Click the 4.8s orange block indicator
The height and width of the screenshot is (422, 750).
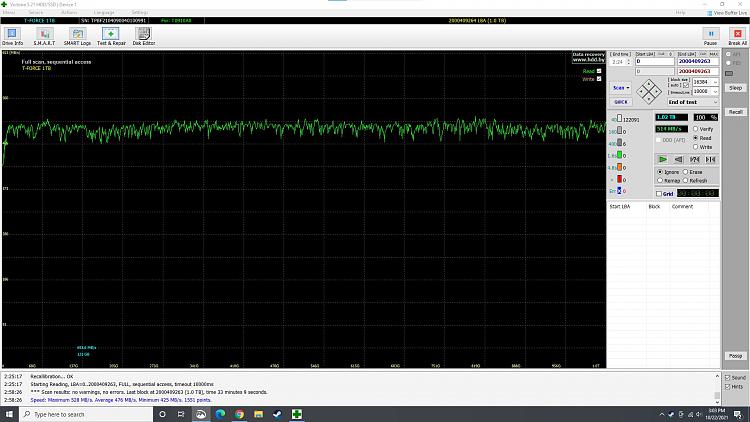(619, 167)
